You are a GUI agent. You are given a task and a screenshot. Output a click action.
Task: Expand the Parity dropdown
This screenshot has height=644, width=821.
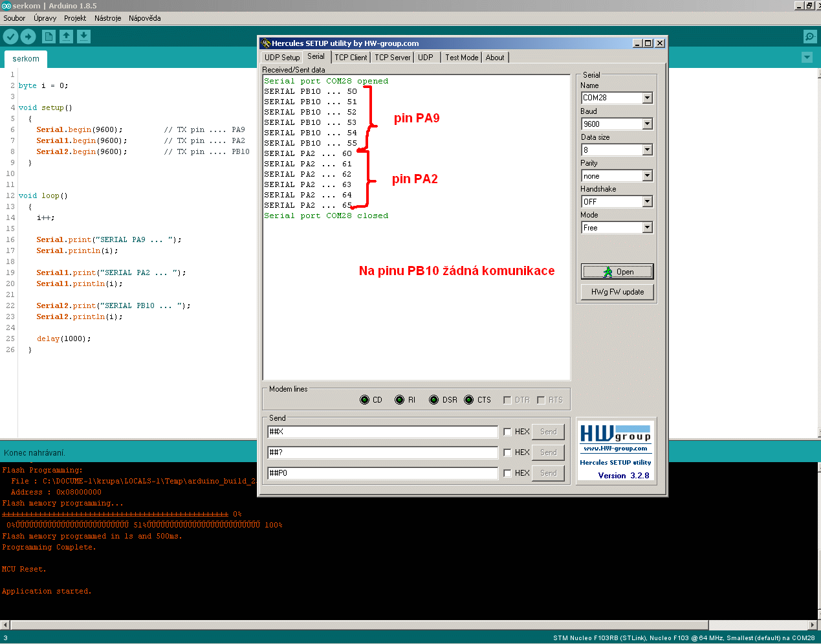(647, 176)
